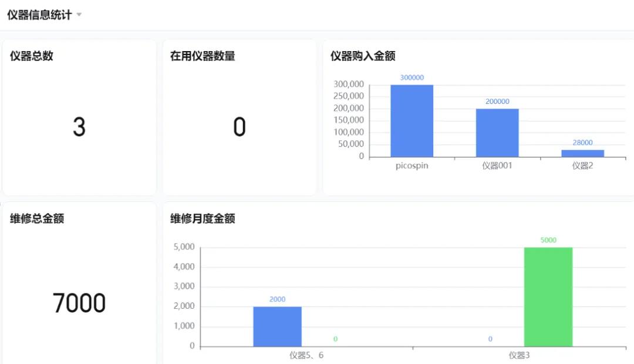The width and height of the screenshot is (634, 364).
Task: Click the 3,000 y-axis tick label
Action: pyautogui.click(x=184, y=287)
